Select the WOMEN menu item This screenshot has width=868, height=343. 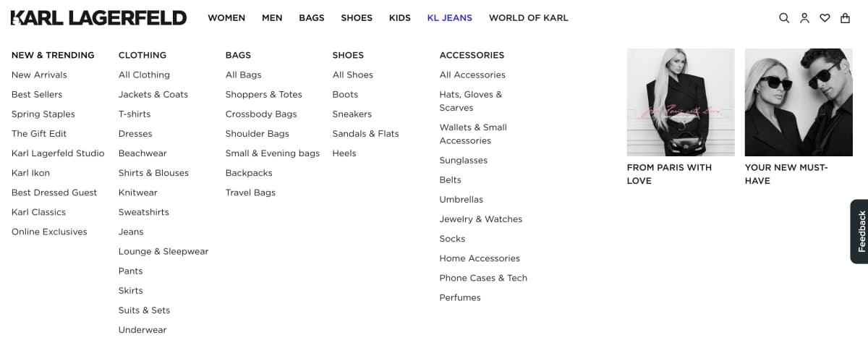(x=226, y=18)
